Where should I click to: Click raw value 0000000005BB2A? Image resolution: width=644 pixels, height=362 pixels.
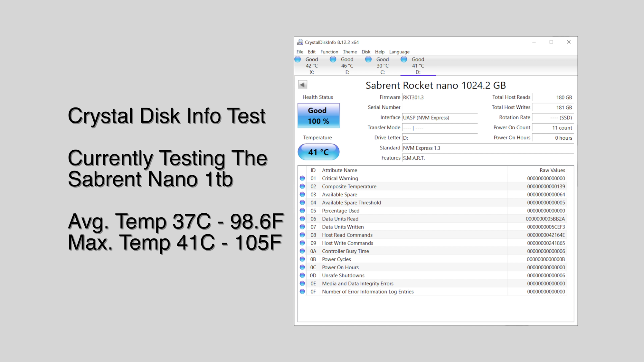click(x=545, y=219)
